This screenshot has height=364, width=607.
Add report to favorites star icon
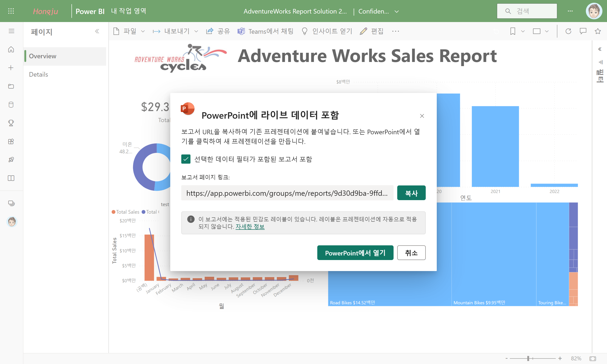pyautogui.click(x=598, y=31)
